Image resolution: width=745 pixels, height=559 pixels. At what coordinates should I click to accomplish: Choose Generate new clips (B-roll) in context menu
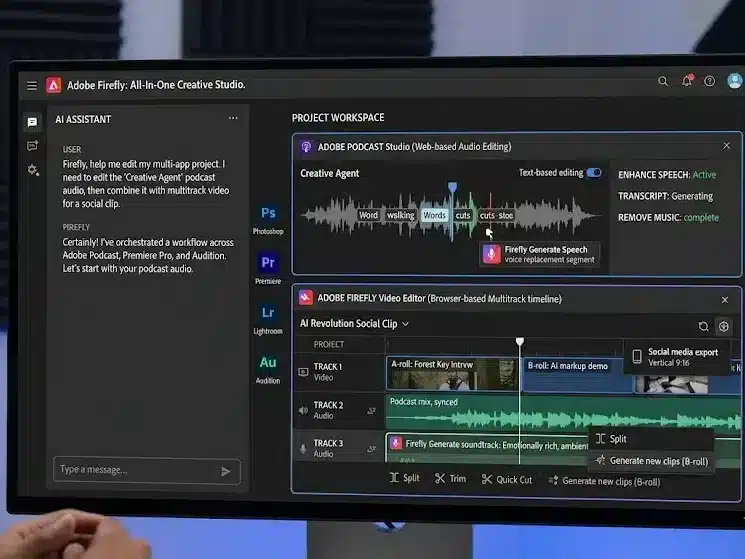[651, 461]
